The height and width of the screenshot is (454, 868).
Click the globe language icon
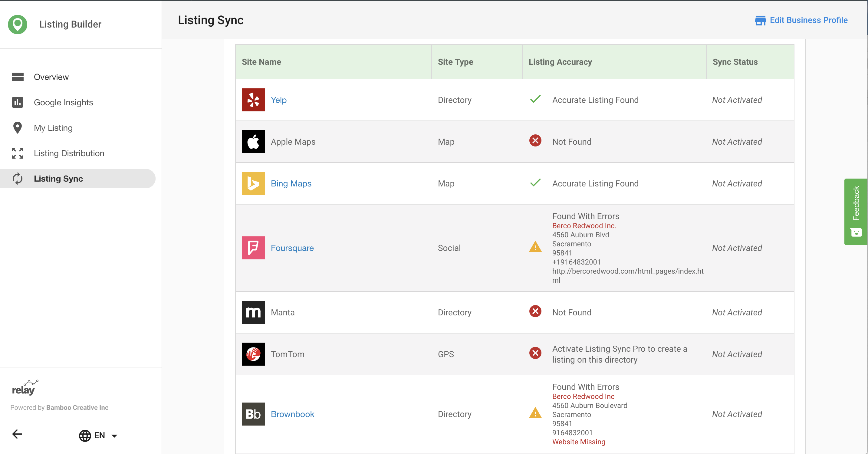(x=85, y=436)
